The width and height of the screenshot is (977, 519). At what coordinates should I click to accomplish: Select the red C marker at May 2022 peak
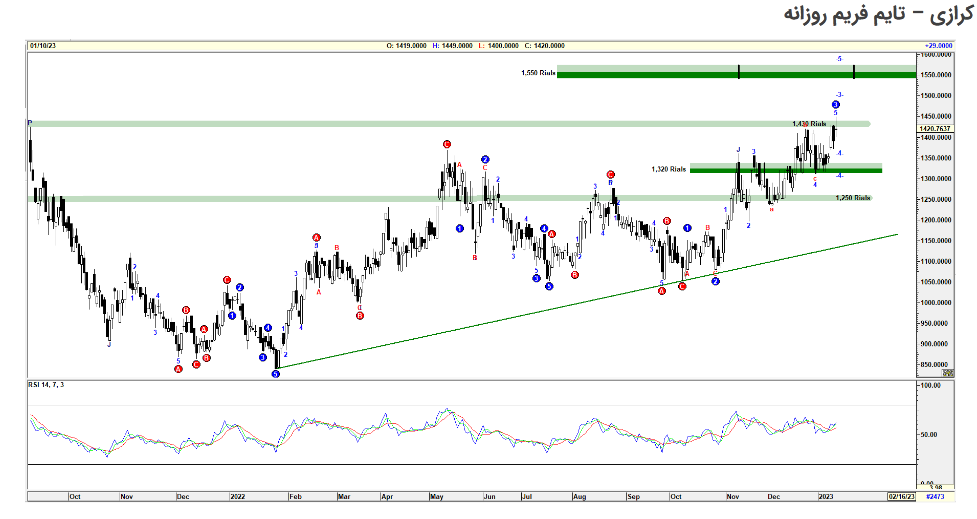pos(446,145)
